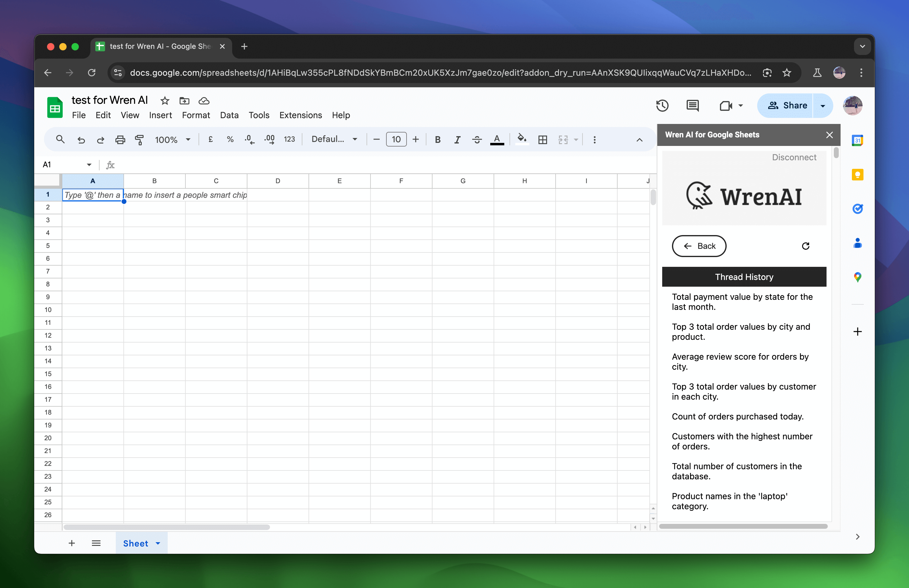Close the Wren AI sidebar panel

pyautogui.click(x=829, y=135)
